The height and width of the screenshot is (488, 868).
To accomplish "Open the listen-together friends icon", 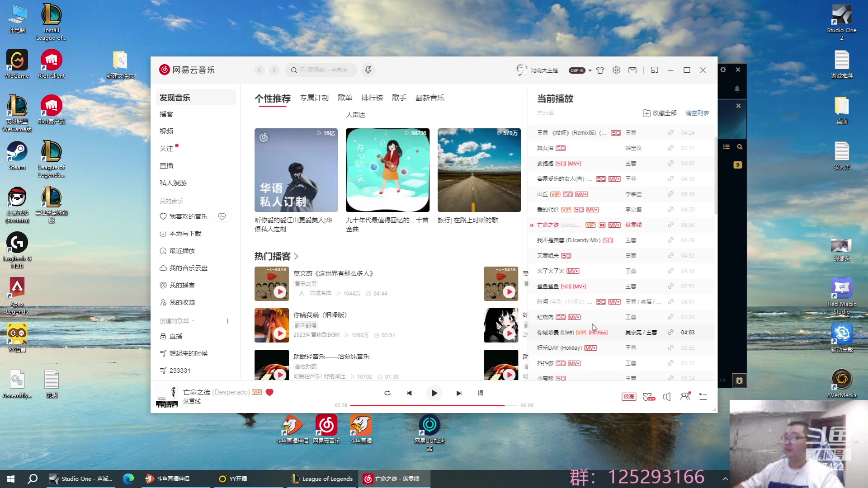I will coord(685,397).
